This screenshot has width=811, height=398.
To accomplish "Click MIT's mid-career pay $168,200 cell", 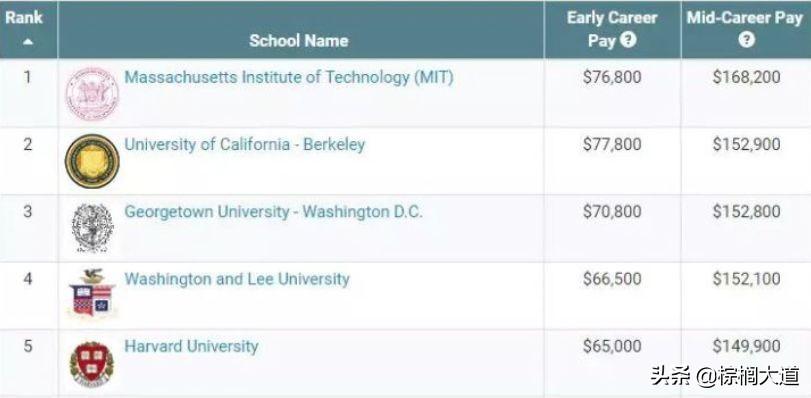I will [x=746, y=77].
